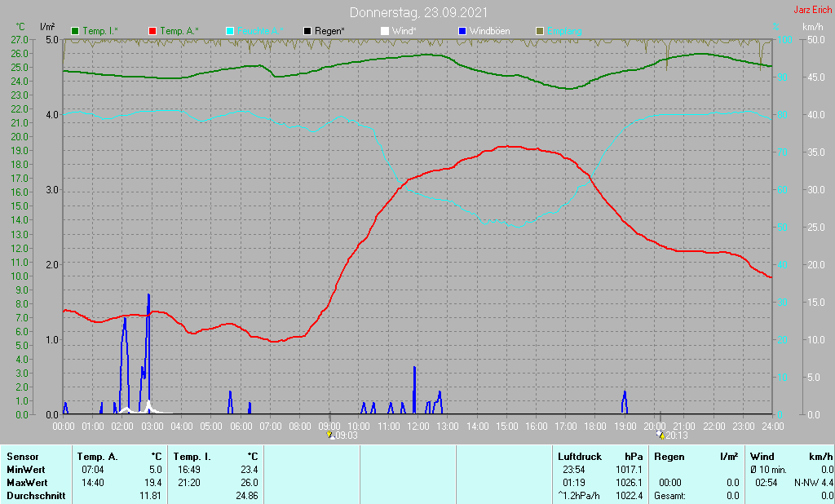The width and height of the screenshot is (835, 504).
Task: Click the '50.0' wind speed axis value
Action: [x=815, y=40]
